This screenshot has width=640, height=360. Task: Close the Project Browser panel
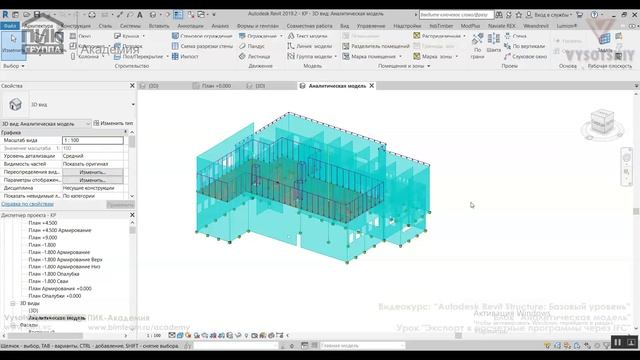tap(132, 215)
